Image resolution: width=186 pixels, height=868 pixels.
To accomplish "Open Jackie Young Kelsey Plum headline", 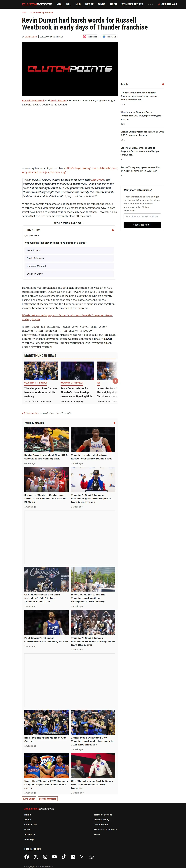I will [141, 169].
